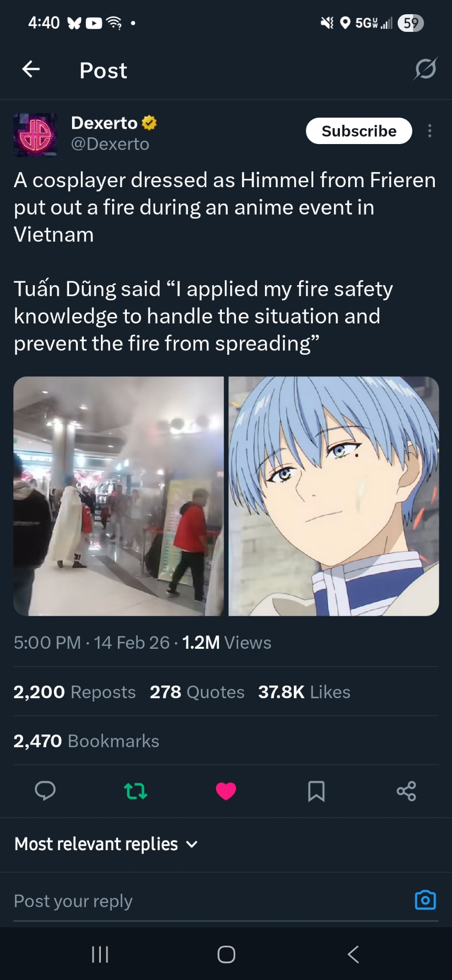View the 2,200 Reposts list
This screenshot has height=980, width=452.
click(74, 692)
